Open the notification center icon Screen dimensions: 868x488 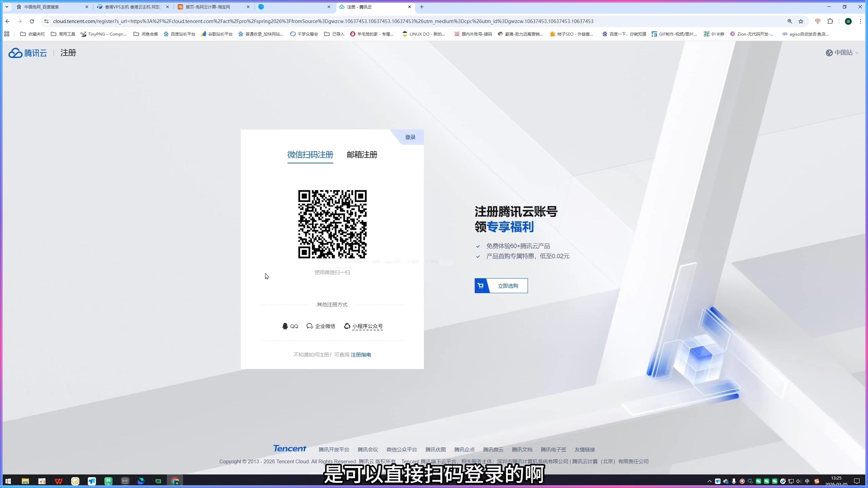tap(857, 481)
